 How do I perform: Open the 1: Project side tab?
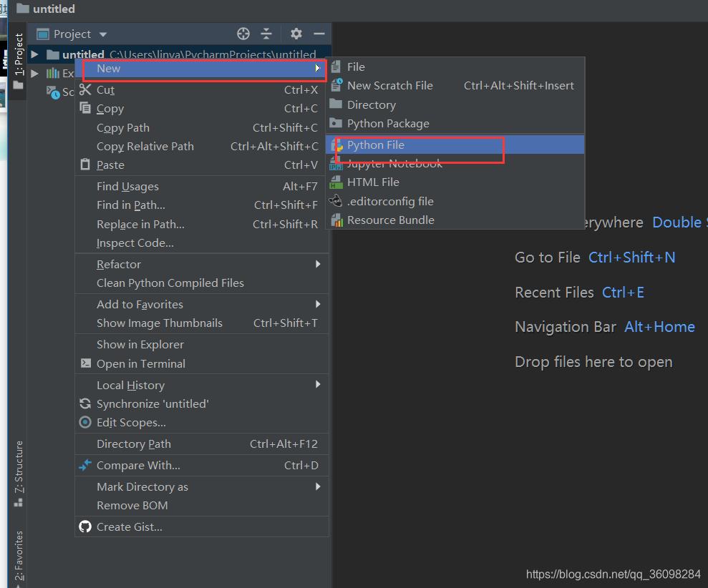pos(18,60)
